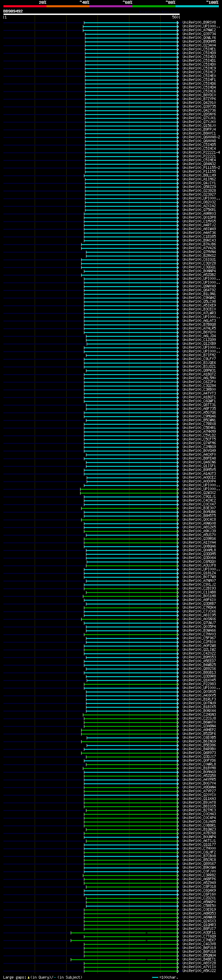Click the green alignment bar for UniRef100_A5KJ22
The width and height of the screenshot is (222, 980).
tap(131, 971)
